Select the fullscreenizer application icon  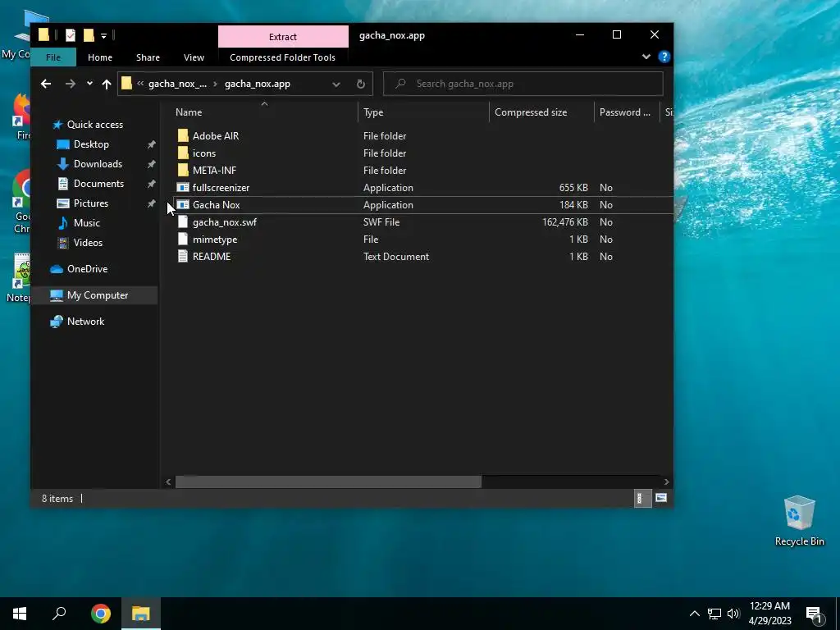183,188
